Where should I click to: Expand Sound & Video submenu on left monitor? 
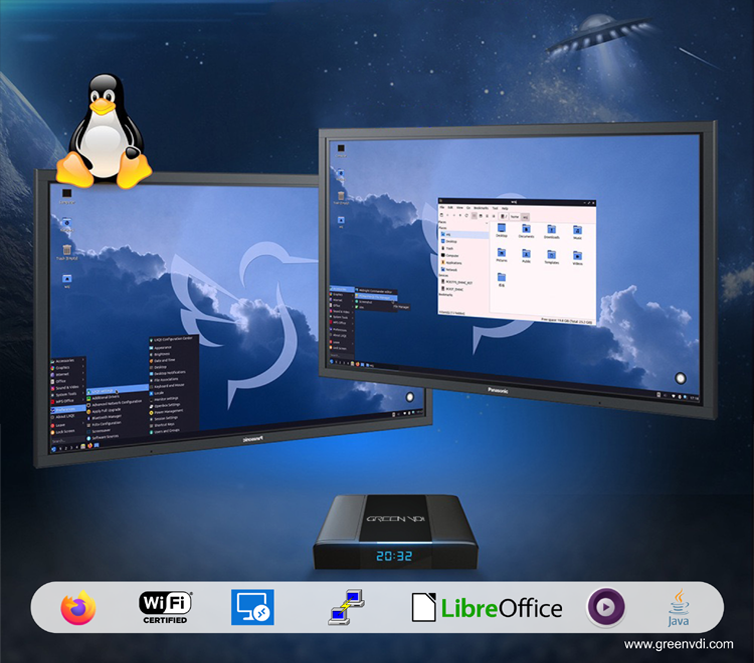click(68, 388)
